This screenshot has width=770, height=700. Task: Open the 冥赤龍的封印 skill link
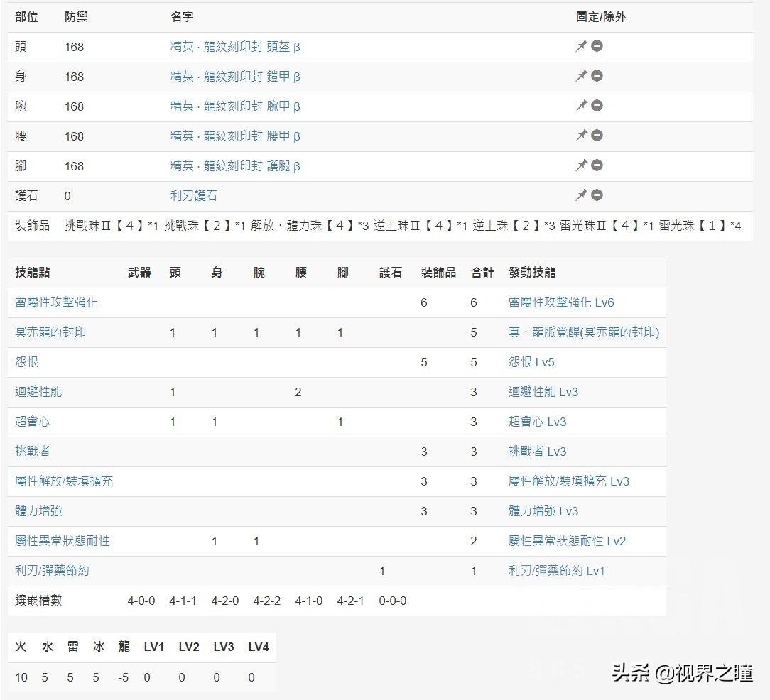pyautogui.click(x=50, y=332)
